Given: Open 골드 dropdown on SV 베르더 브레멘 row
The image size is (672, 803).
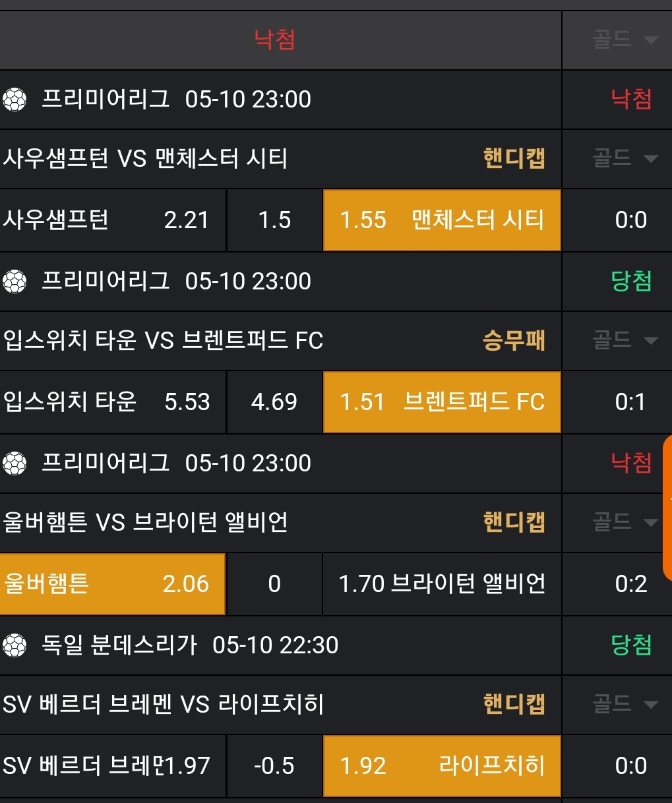Looking at the screenshot, I should coord(625,704).
